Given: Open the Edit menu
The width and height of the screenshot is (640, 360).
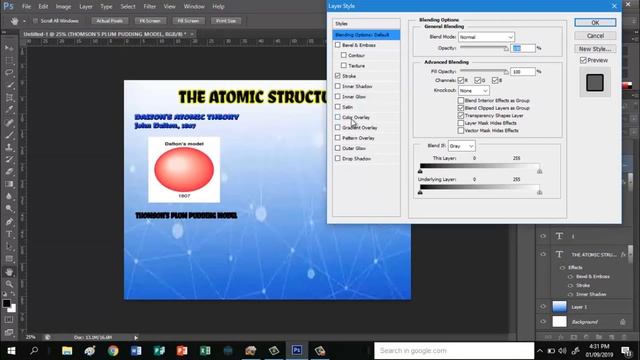Looking at the screenshot, I should tap(43, 7).
